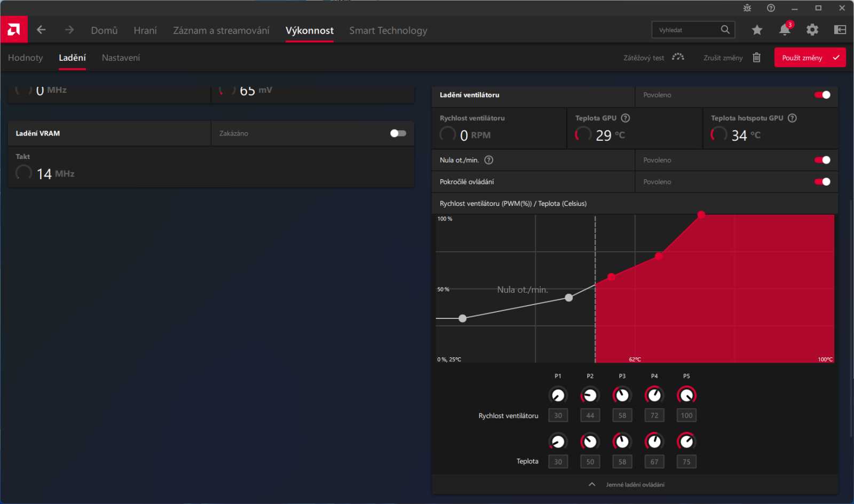Click P5 fan speed knob
Image resolution: width=854 pixels, height=504 pixels.
[x=686, y=395]
